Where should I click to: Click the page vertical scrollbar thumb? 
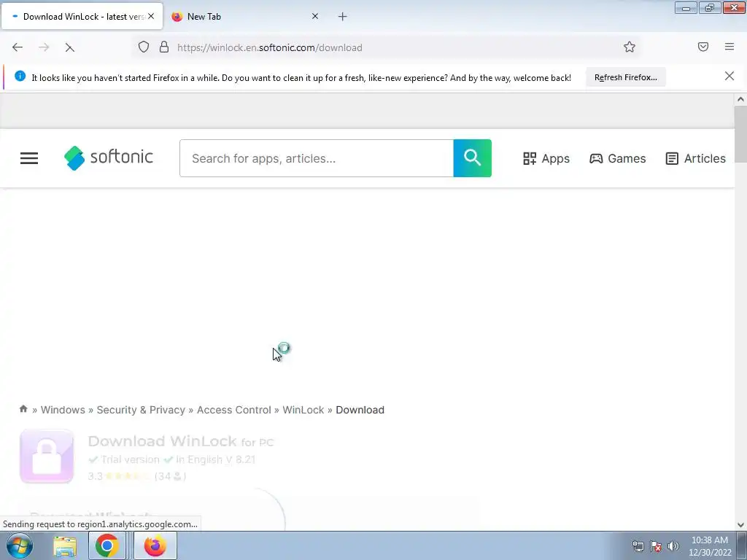(740, 134)
